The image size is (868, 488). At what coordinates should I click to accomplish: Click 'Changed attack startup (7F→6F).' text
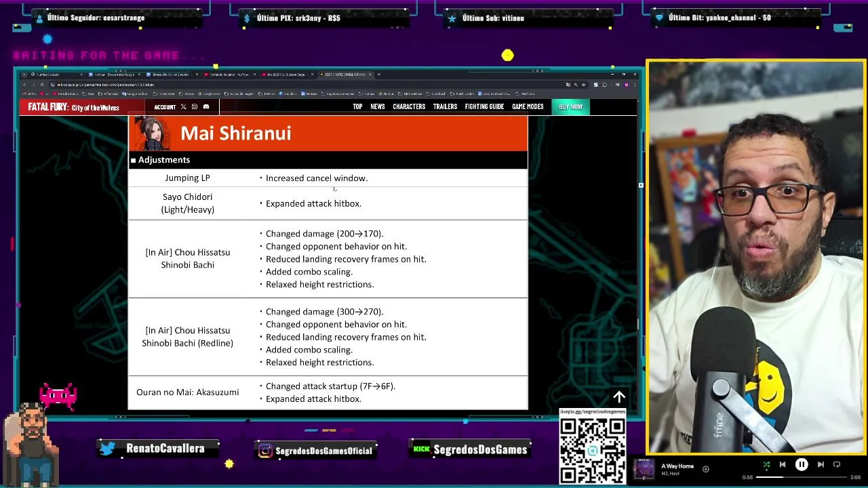[x=330, y=386]
